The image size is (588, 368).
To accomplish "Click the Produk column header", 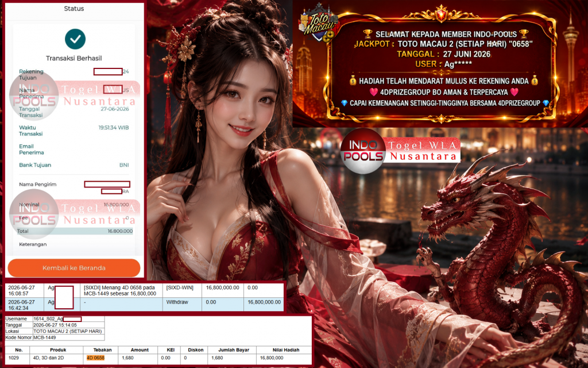I will 58,350.
